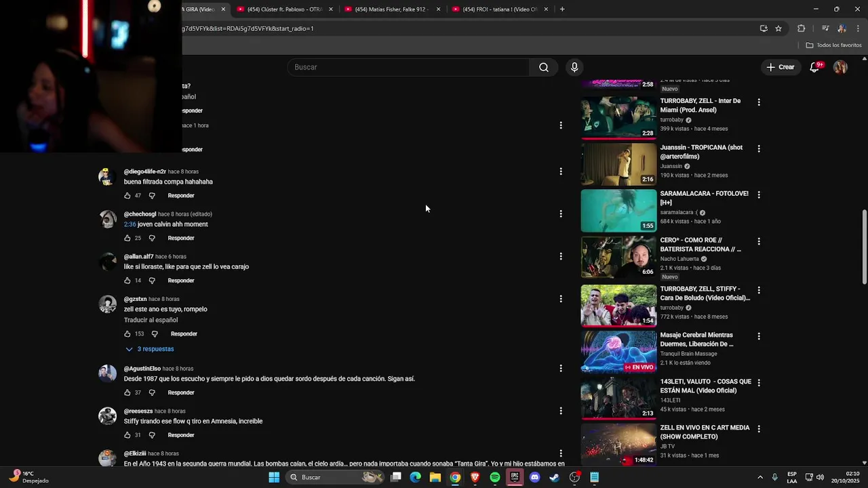Open Microsoft Edge from taskbar

(x=416, y=477)
